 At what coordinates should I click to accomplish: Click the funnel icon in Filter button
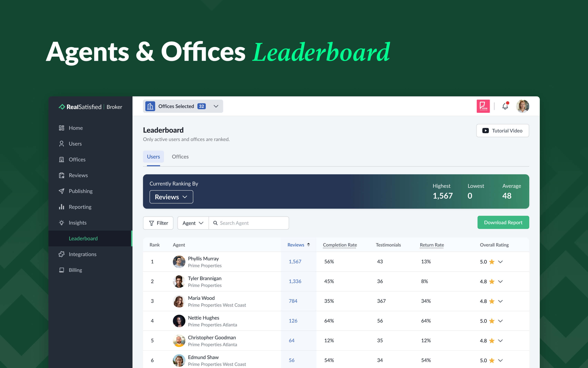click(151, 223)
